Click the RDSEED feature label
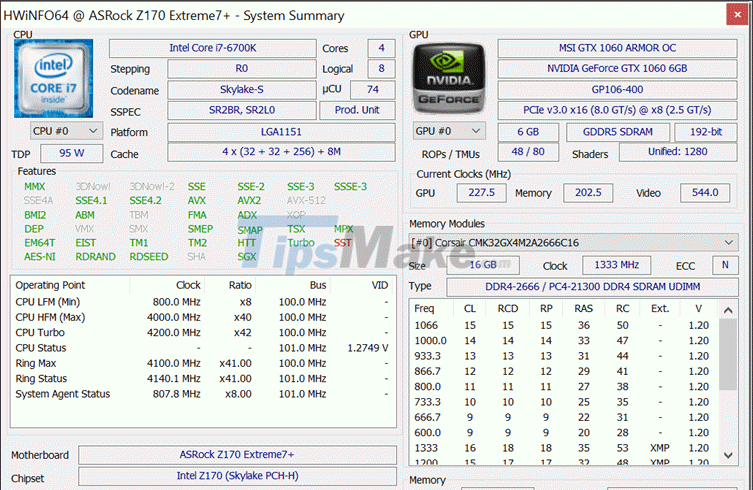This screenshot has height=490, width=753. click(149, 257)
